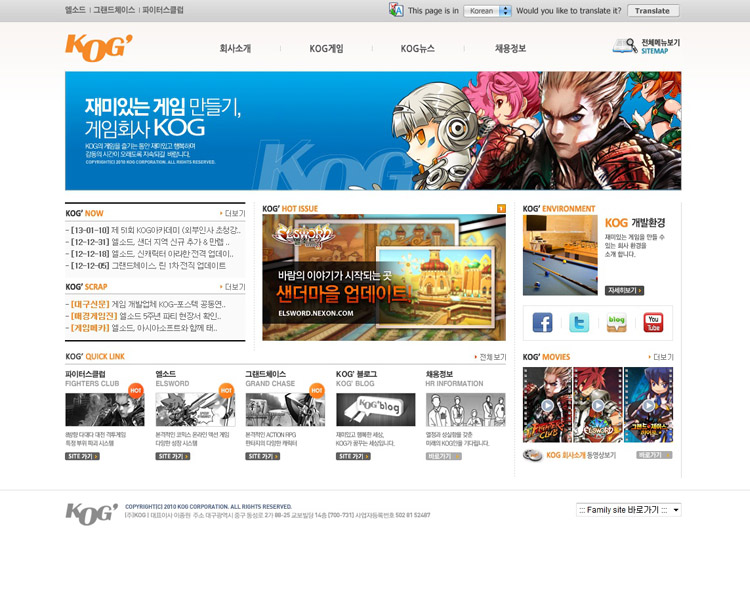
Task: Click the Elsword 샌더마을 hot issue banner
Action: click(x=384, y=277)
